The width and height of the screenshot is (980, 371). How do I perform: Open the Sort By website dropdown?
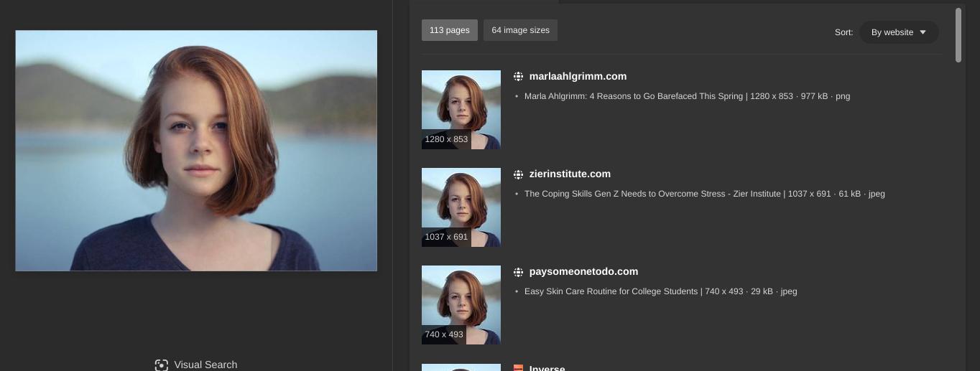click(898, 32)
